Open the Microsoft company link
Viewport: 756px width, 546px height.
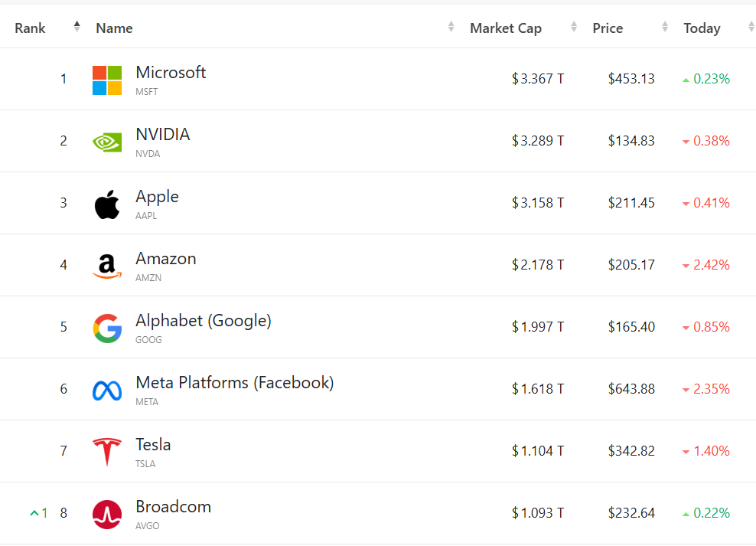(x=171, y=73)
